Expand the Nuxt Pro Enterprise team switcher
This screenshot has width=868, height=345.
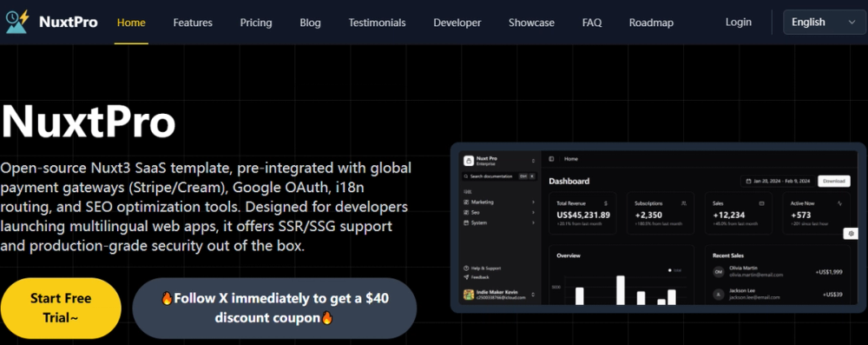point(533,162)
